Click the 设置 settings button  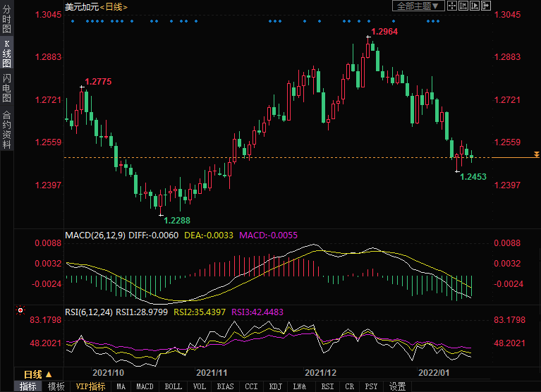click(397, 386)
